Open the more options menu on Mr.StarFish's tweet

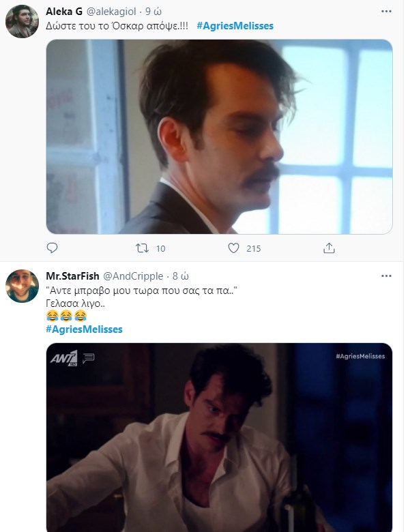click(x=386, y=276)
